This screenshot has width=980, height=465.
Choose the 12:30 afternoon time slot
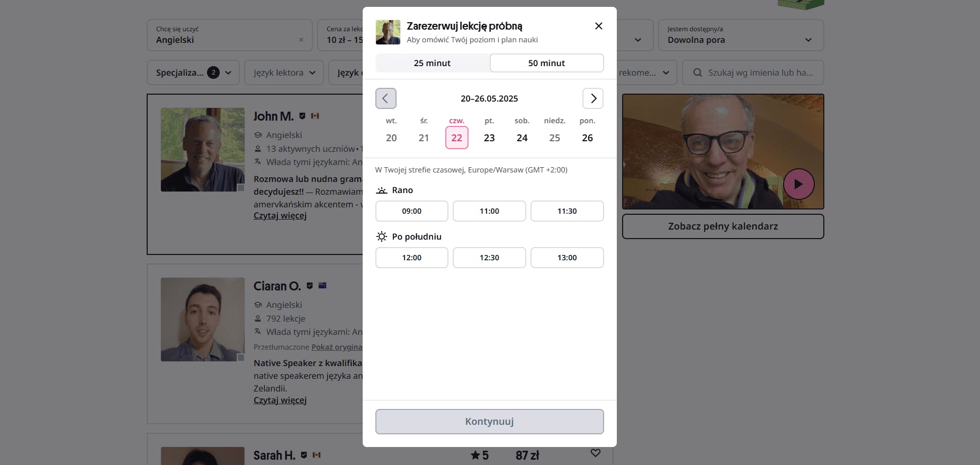pos(489,258)
